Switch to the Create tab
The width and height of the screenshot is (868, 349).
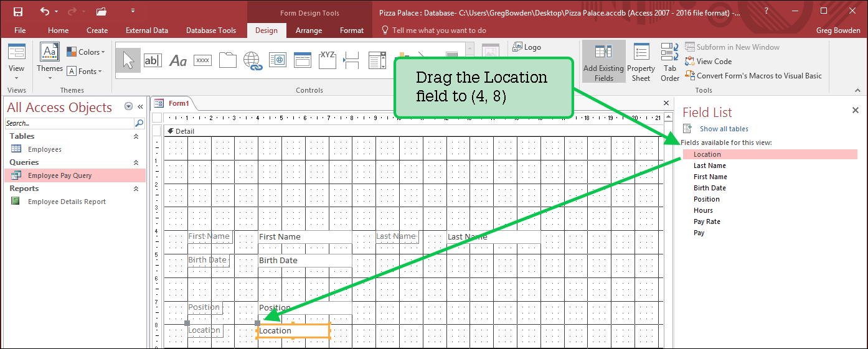97,30
